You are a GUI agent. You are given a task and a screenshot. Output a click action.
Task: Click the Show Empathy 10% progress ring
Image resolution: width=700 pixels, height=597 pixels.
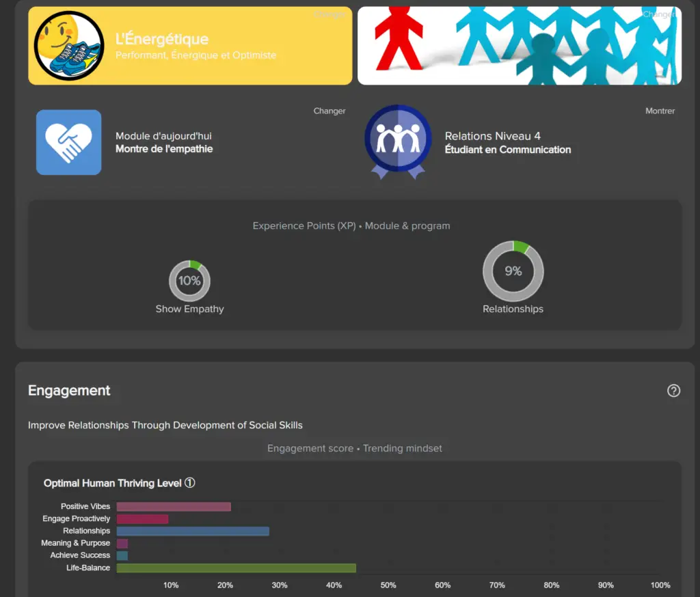(189, 281)
